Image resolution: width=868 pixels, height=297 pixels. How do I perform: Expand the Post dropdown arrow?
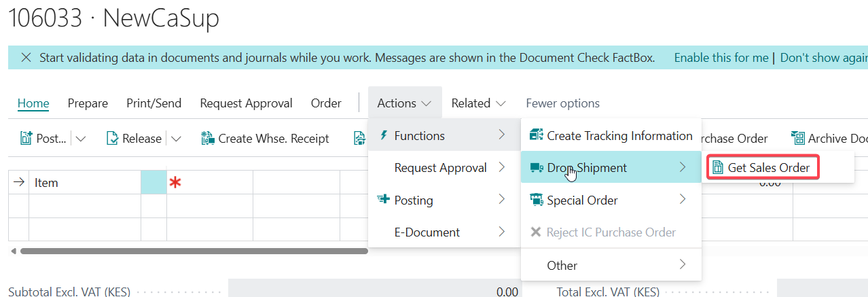click(81, 139)
